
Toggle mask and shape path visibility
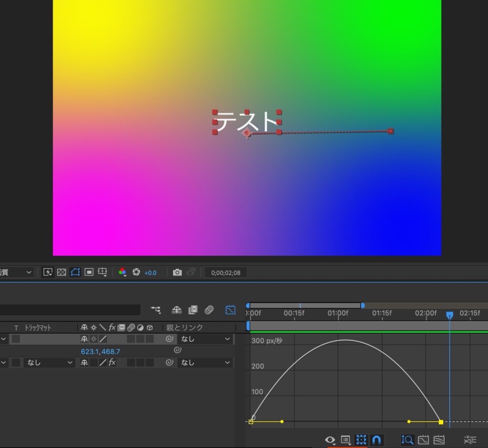[x=75, y=272]
